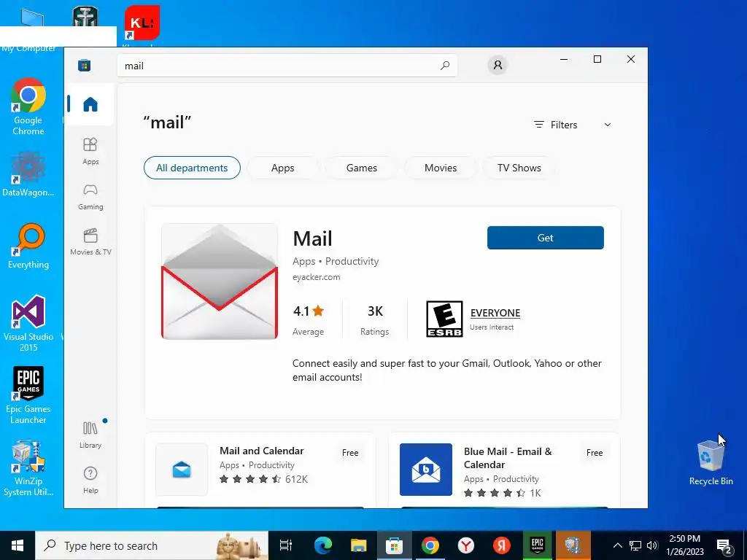Open the Apps section in sidebar
The height and width of the screenshot is (560, 747).
(90, 151)
